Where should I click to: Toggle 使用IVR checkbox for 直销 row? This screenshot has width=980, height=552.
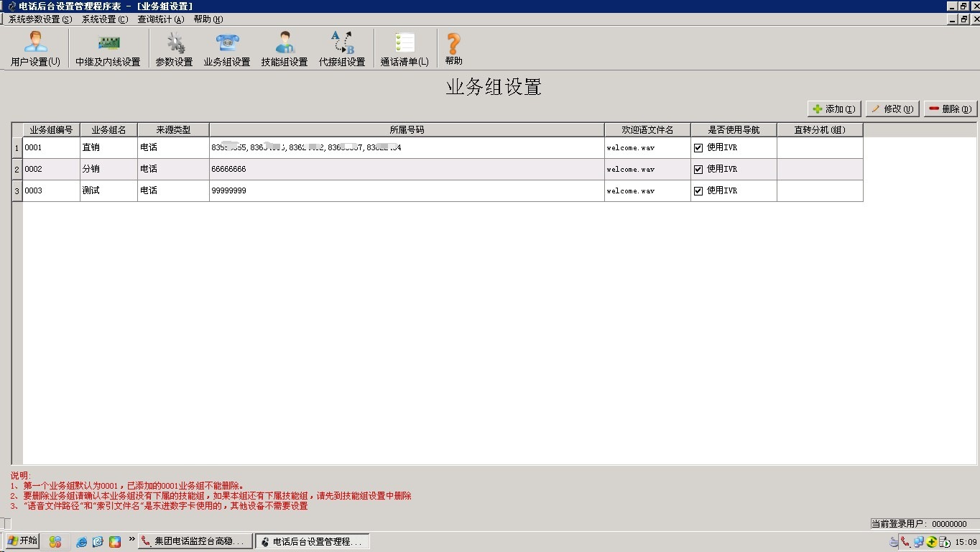(x=698, y=148)
